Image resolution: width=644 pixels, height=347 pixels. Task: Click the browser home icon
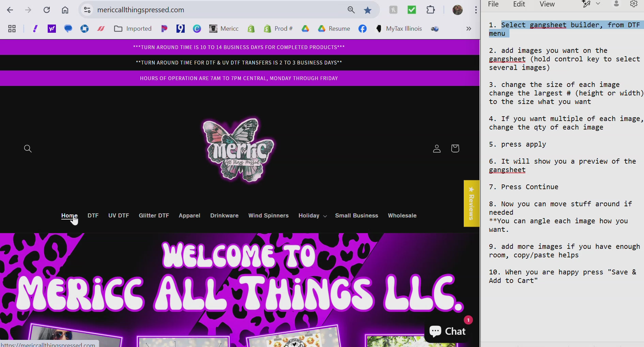pyautogui.click(x=65, y=10)
